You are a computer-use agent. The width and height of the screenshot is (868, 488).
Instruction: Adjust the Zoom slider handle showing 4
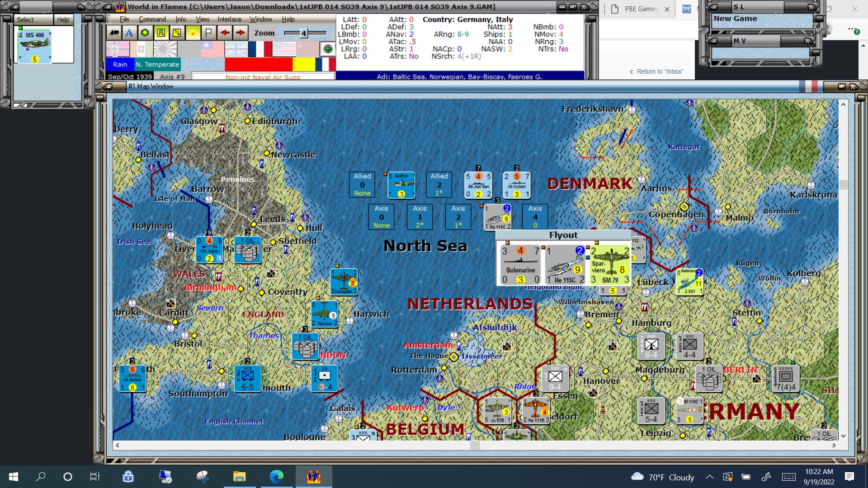(x=304, y=33)
